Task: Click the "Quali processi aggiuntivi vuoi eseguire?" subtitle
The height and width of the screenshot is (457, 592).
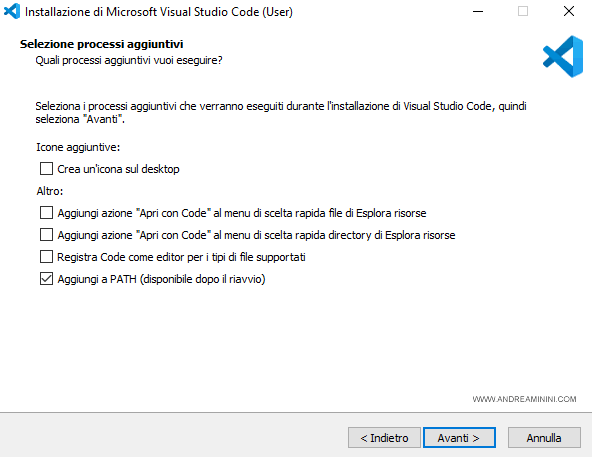Action: point(129,60)
